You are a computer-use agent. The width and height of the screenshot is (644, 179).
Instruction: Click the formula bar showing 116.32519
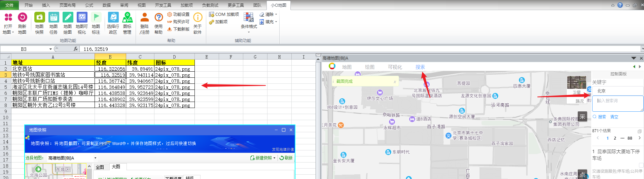360,49
